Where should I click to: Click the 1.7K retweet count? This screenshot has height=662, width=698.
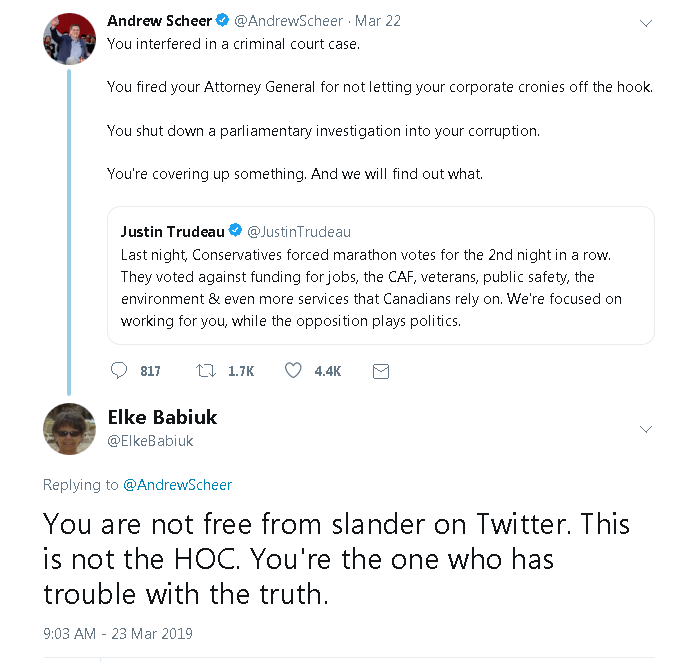[x=241, y=371]
